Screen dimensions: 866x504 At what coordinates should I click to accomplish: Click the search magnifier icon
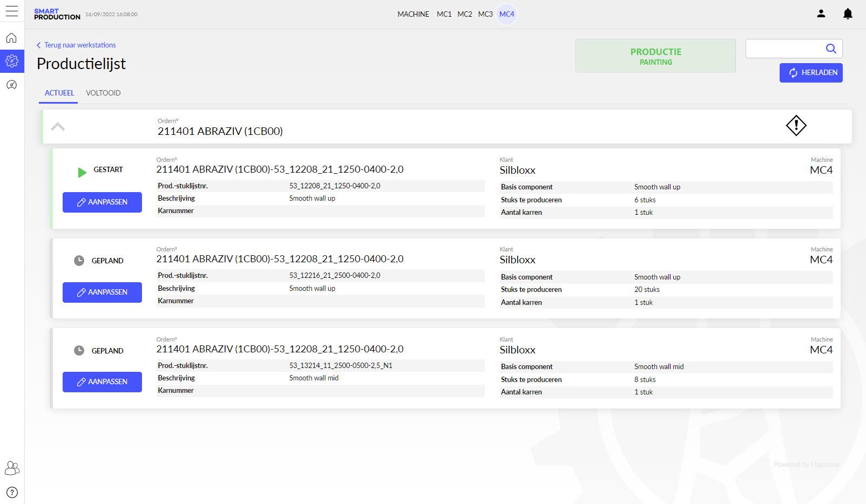(831, 49)
